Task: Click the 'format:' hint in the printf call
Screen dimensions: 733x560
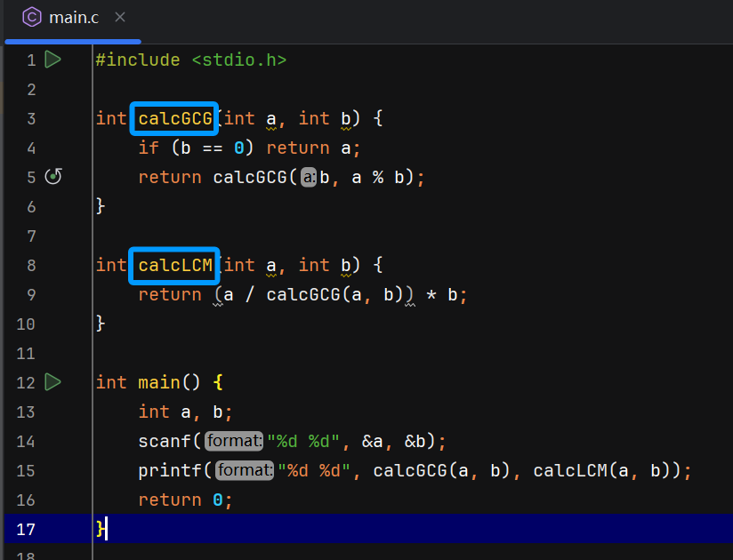Action: pyautogui.click(x=246, y=470)
